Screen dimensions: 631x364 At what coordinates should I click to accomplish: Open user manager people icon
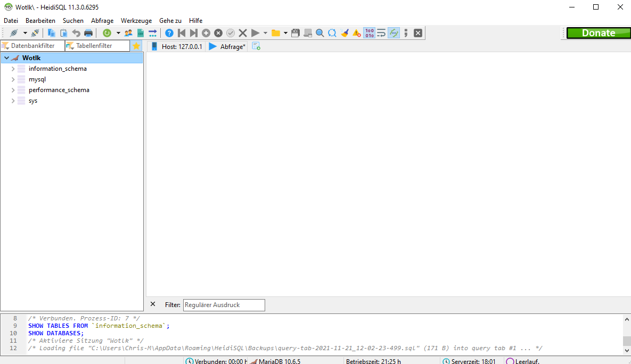[x=128, y=33]
